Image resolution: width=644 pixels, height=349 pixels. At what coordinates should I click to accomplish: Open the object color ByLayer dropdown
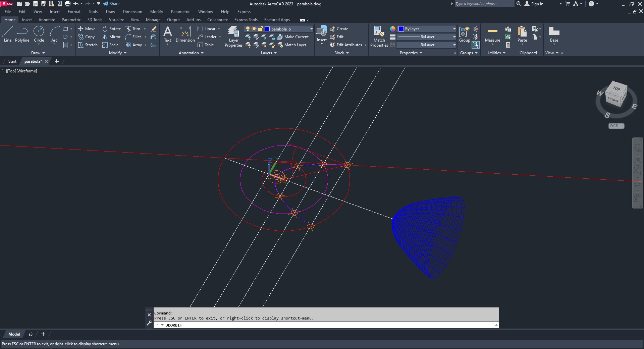pyautogui.click(x=454, y=29)
